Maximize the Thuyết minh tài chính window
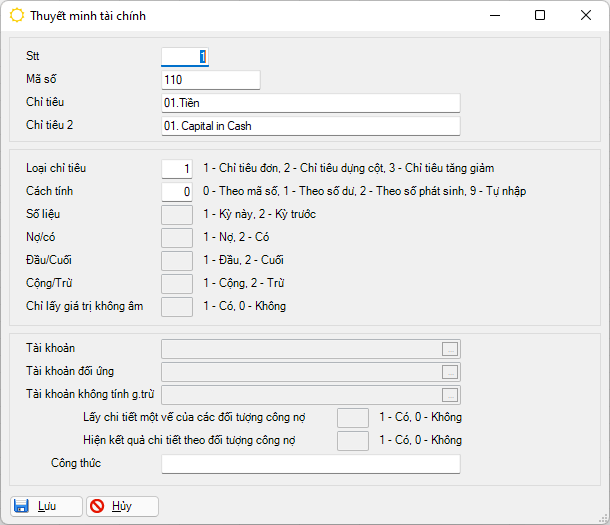Image resolution: width=610 pixels, height=525 pixels. (540, 16)
